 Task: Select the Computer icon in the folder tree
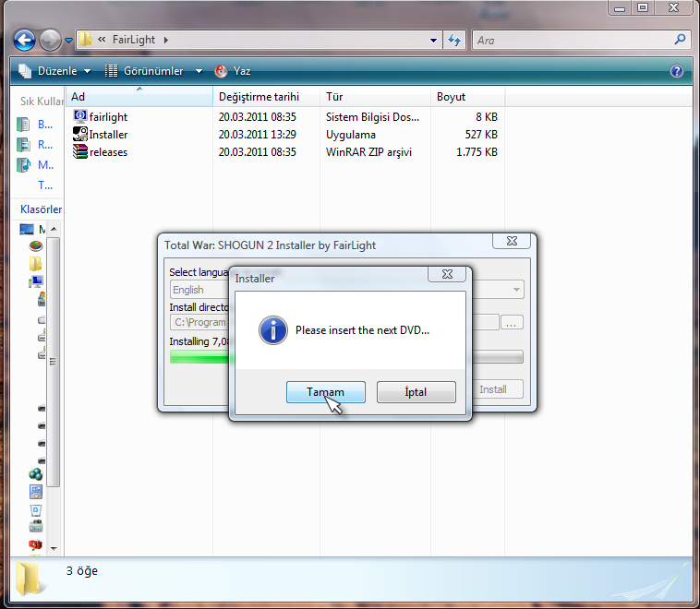pos(36,281)
